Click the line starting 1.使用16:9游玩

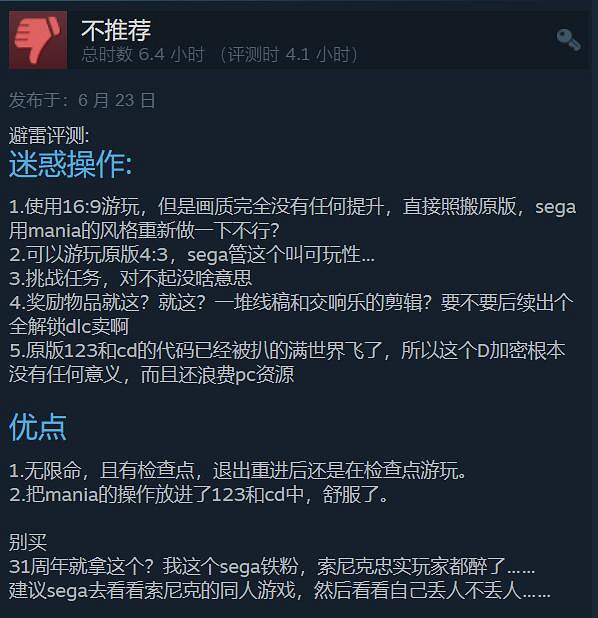tap(292, 207)
